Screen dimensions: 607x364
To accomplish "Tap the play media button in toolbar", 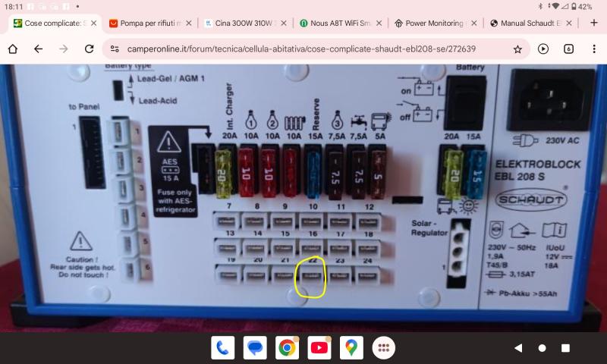I will pos(543,49).
